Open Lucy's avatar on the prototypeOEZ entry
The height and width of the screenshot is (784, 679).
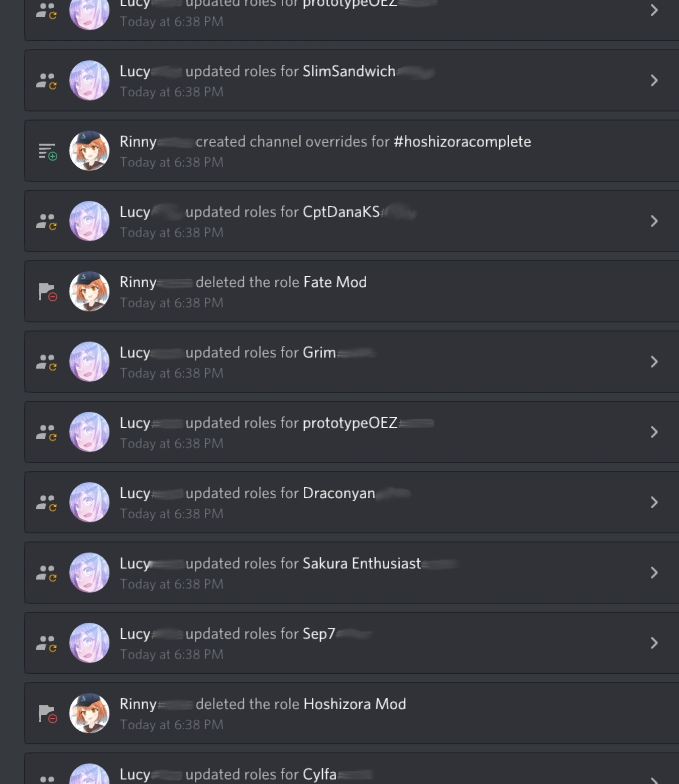[89, 432]
